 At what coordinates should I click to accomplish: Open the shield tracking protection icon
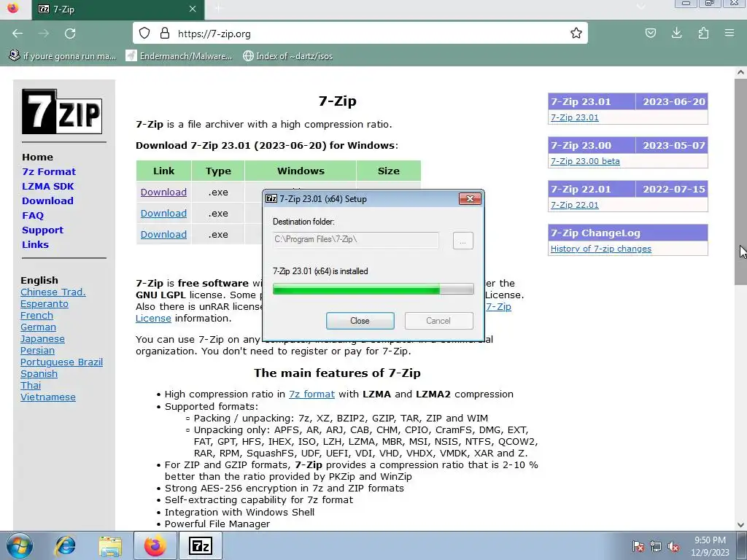[144, 34]
